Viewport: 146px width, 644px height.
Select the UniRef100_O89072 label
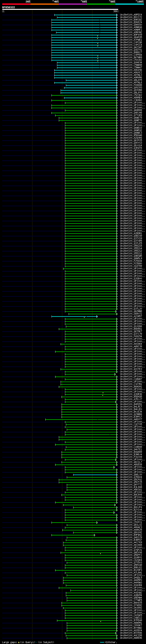pos(131,314)
